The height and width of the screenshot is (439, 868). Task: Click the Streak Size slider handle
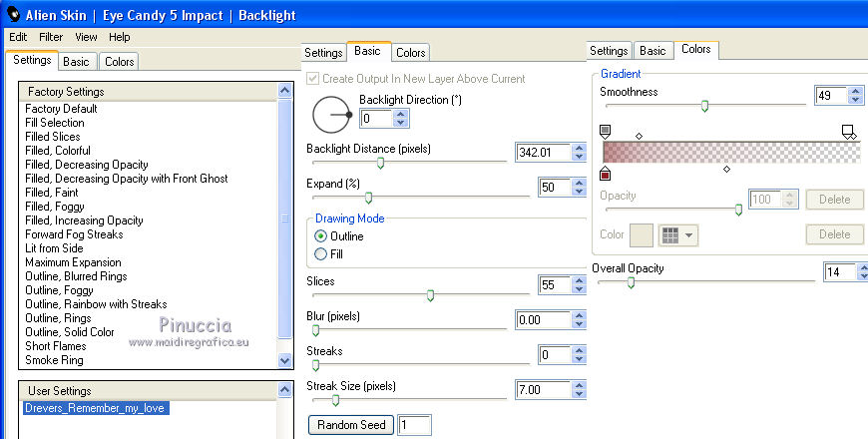coord(335,400)
